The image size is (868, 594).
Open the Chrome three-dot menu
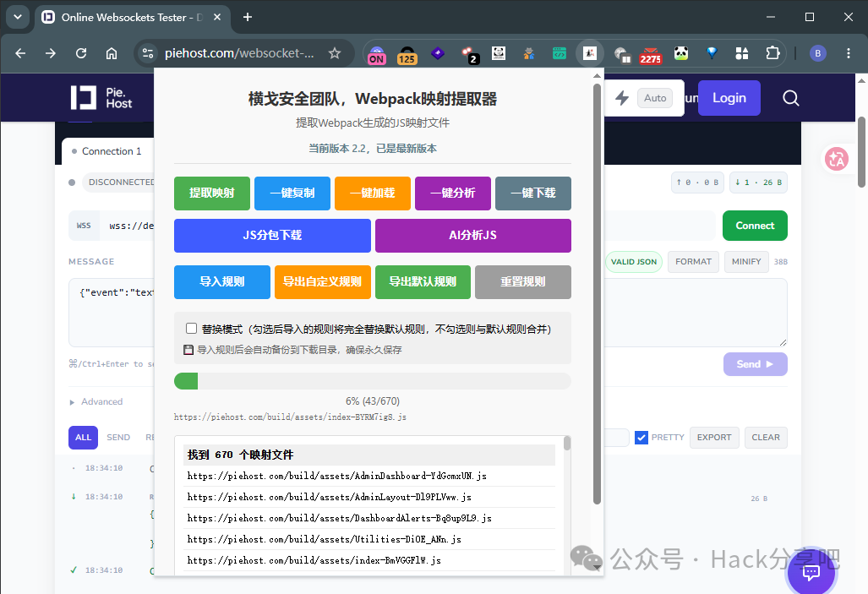pos(848,53)
